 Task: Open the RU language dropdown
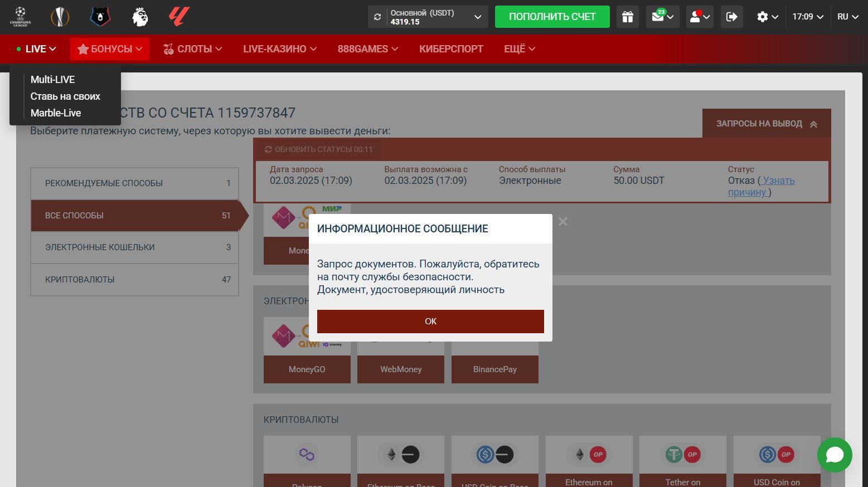click(x=848, y=17)
